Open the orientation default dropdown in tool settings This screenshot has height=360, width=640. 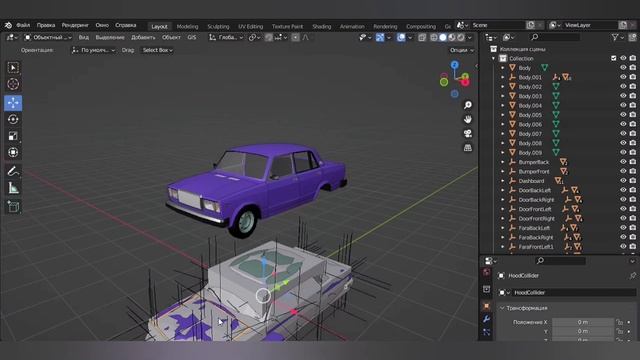coord(93,50)
